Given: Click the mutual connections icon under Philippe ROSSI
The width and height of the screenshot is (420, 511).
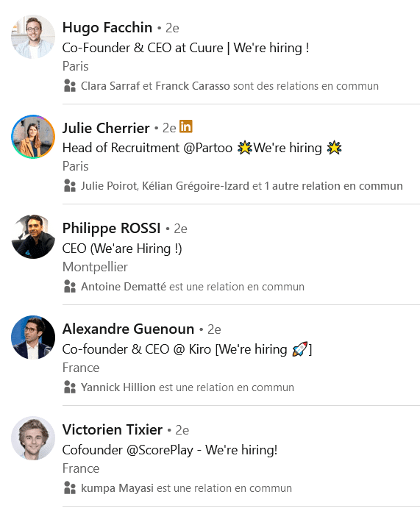Looking at the screenshot, I should 70,287.
